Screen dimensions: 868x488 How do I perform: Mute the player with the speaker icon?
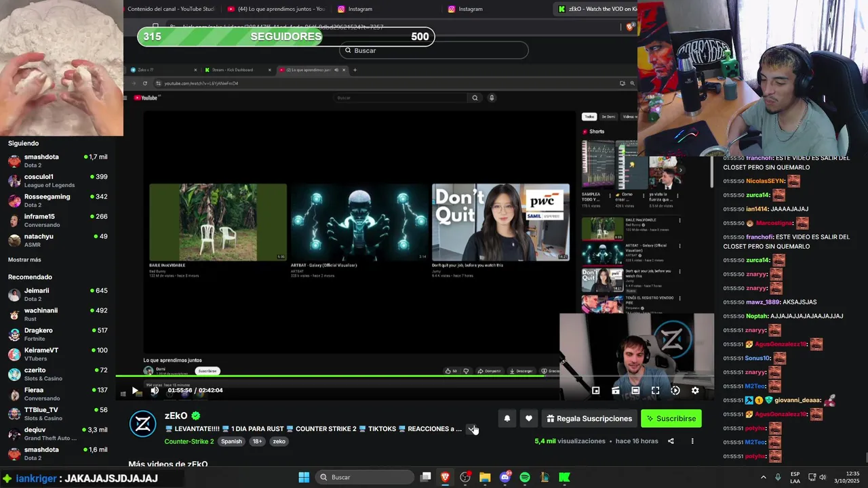tap(155, 390)
